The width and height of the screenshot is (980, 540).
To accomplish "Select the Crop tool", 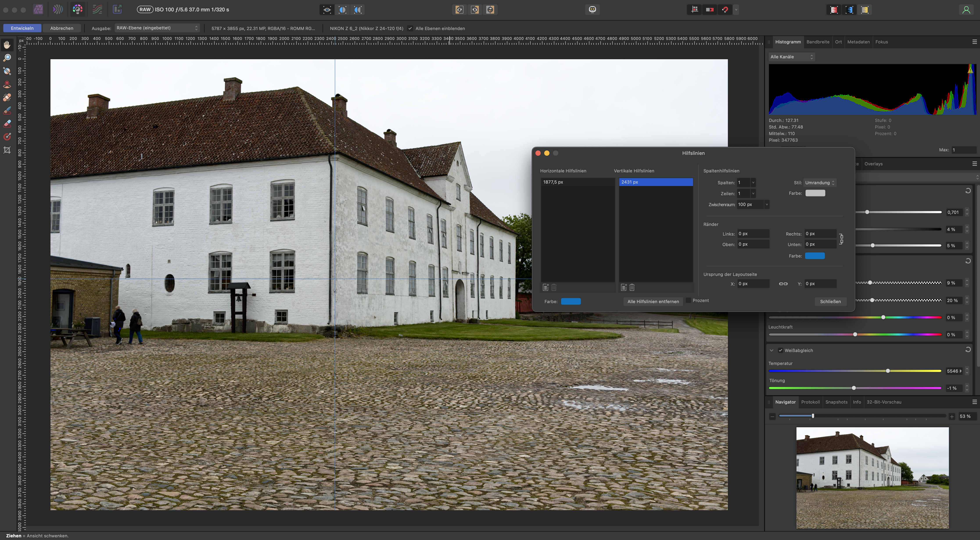I will [x=7, y=150].
